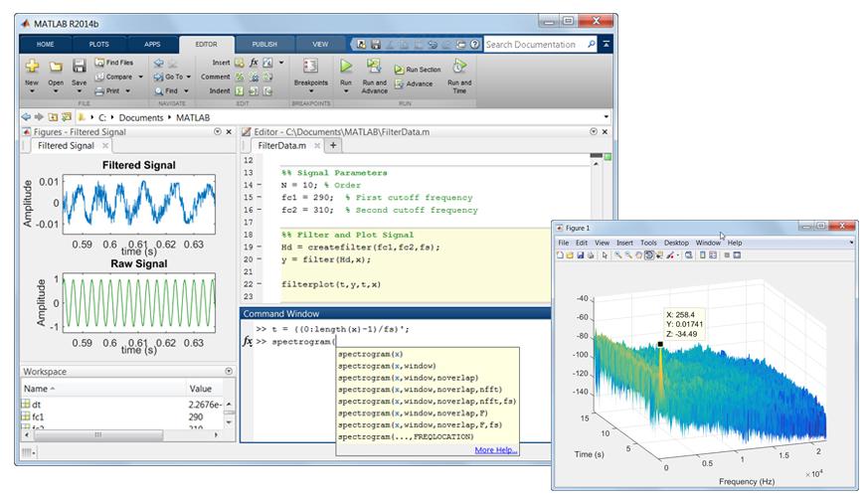Click Run Section button
This screenshot has width=868, height=496.
point(418,70)
